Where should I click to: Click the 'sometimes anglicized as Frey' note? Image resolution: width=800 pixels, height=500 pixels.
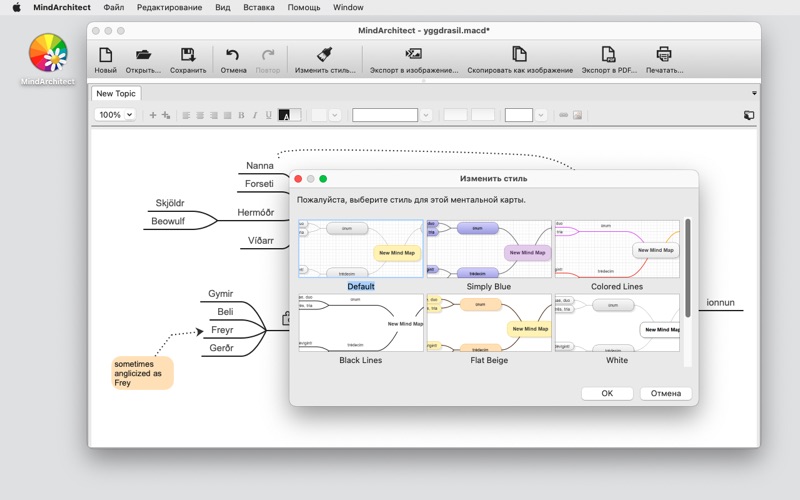click(x=142, y=373)
